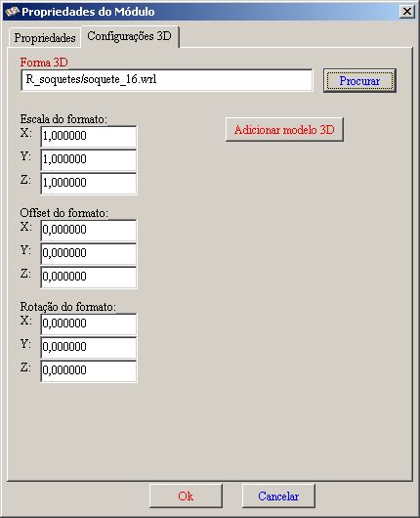Switch to the Propriedades tab
Screen dimensions: 420x518
pyautogui.click(x=45, y=38)
